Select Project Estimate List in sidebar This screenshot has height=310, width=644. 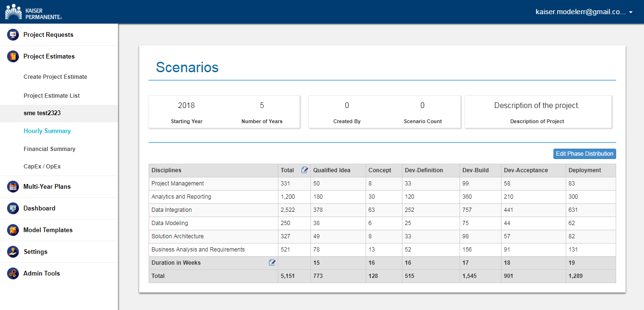[52, 96]
